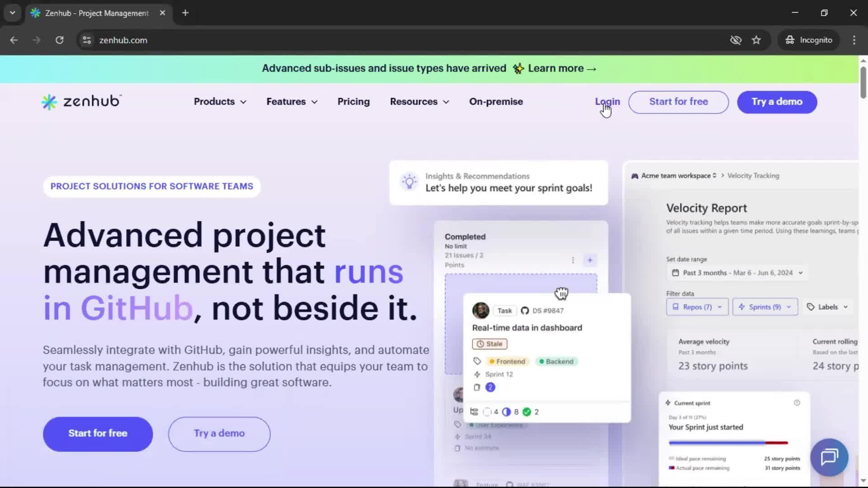The height and width of the screenshot is (488, 868).
Task: Open a new browser tab
Action: tap(185, 13)
